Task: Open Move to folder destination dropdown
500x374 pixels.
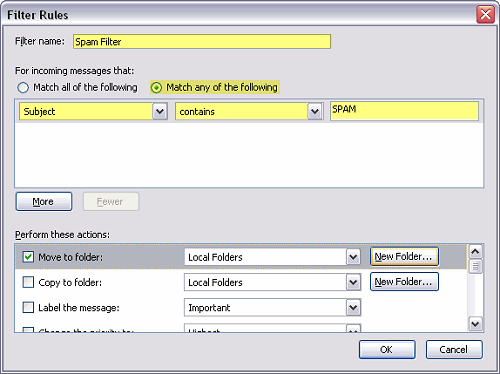Action: point(272,257)
